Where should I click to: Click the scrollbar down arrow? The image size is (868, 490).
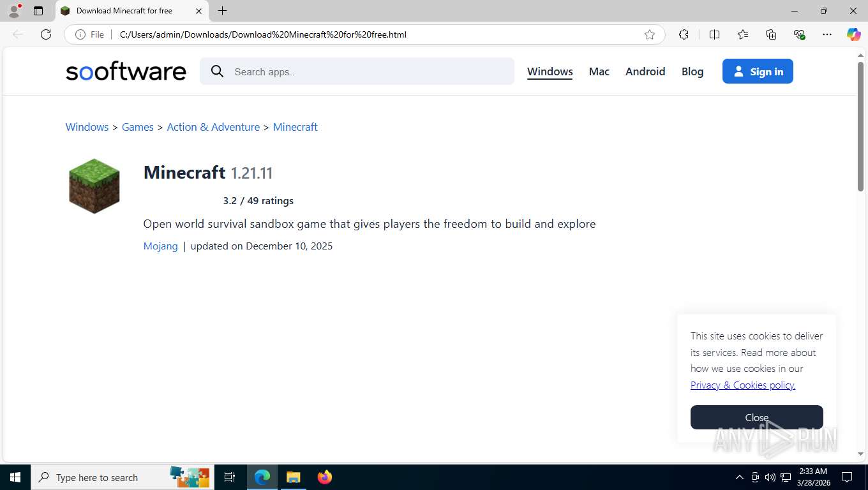860,454
